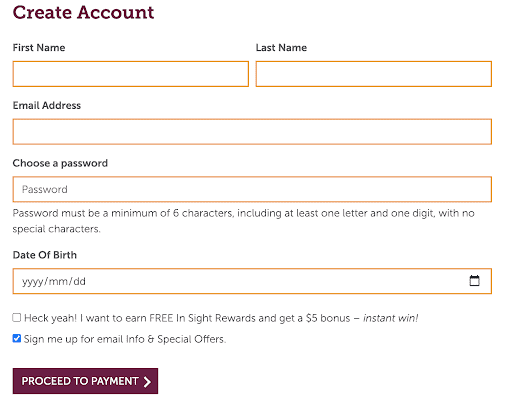
Task: Click the Last Name label
Action: pos(281,48)
